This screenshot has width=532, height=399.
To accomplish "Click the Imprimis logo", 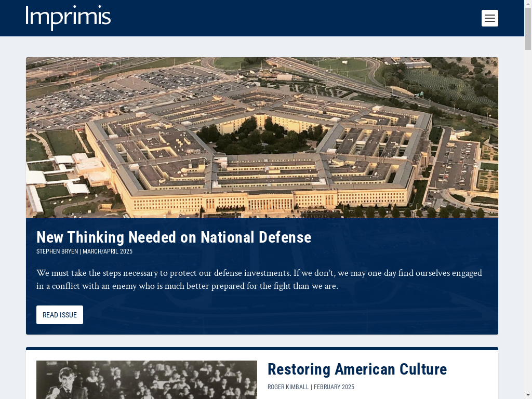I will pyautogui.click(x=68, y=18).
